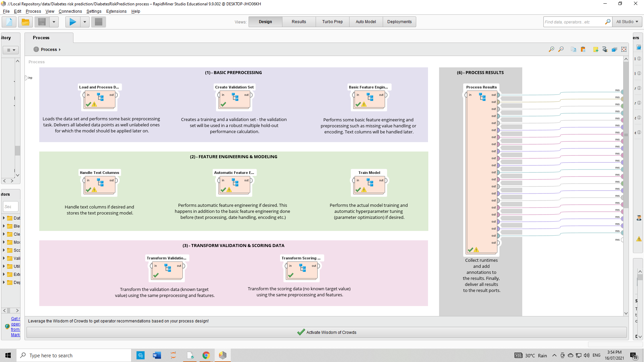Click auto-wire connections plug icon
The image size is (644, 362).
click(x=605, y=50)
